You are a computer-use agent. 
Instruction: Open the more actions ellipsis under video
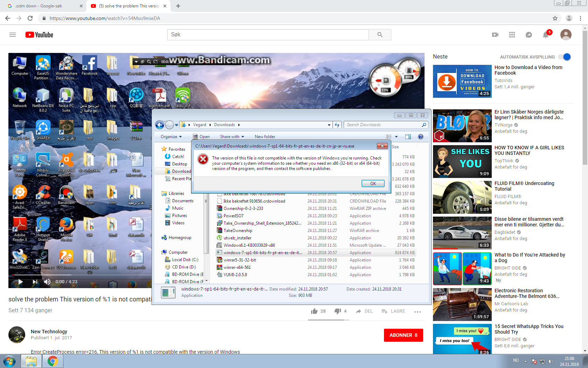coord(417,312)
